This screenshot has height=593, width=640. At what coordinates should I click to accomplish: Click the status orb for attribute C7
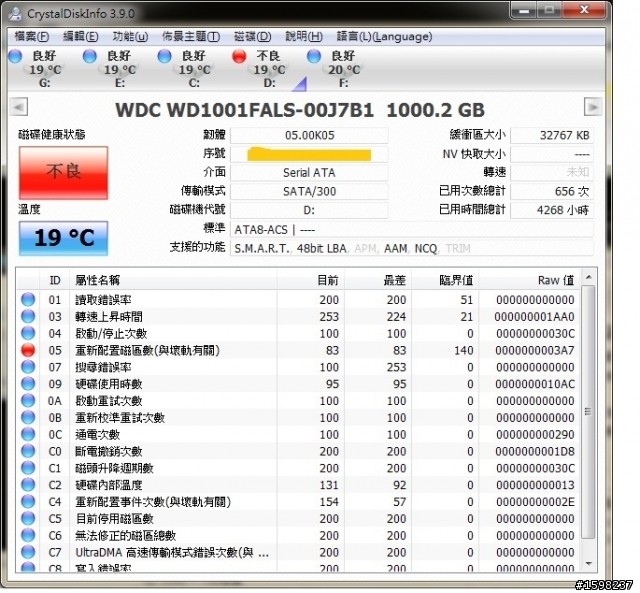point(28,552)
